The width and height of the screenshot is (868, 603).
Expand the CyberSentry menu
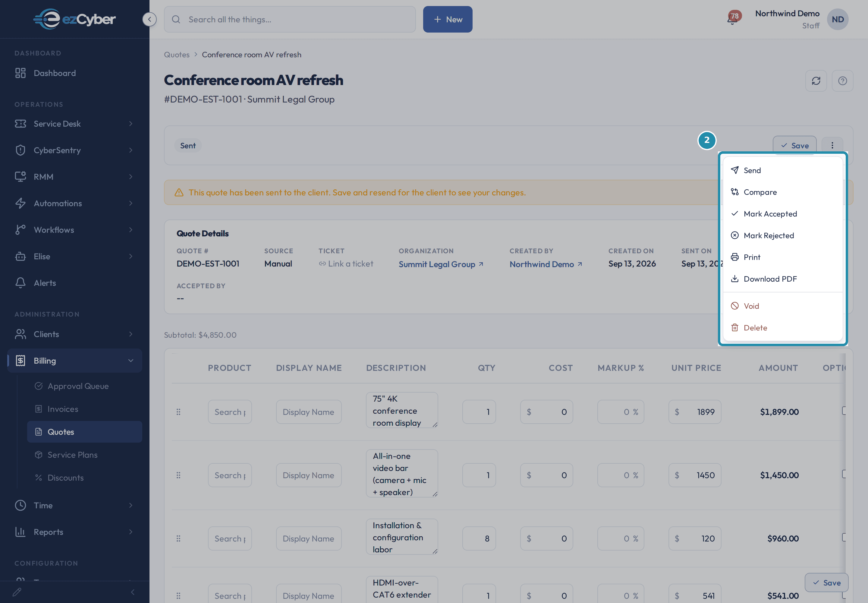[x=75, y=150]
